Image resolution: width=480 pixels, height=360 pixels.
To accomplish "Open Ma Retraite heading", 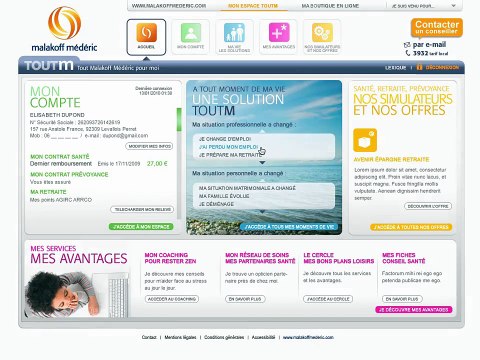I will [48, 192].
